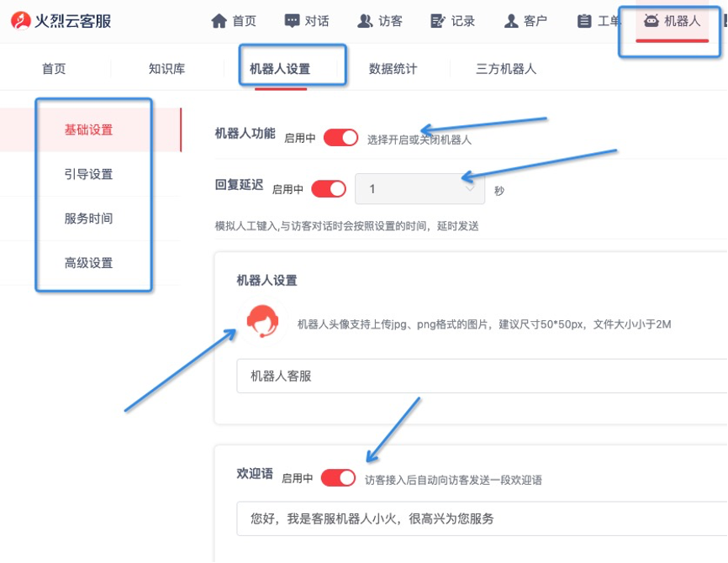Viewport: 728px width, 563px height.
Task: Switch to the sub-navigation 首页 tab
Action: pyautogui.click(x=54, y=69)
